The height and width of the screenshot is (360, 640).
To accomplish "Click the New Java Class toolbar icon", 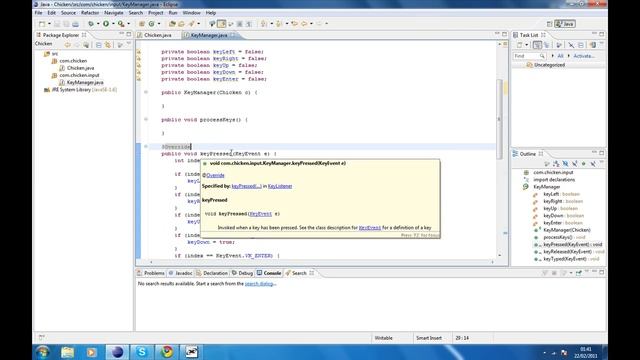I will point(152,24).
